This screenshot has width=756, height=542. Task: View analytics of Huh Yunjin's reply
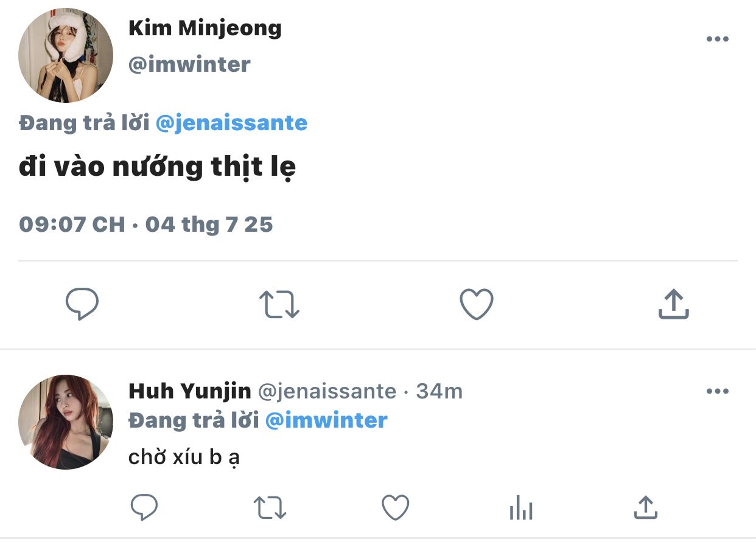tap(521, 507)
